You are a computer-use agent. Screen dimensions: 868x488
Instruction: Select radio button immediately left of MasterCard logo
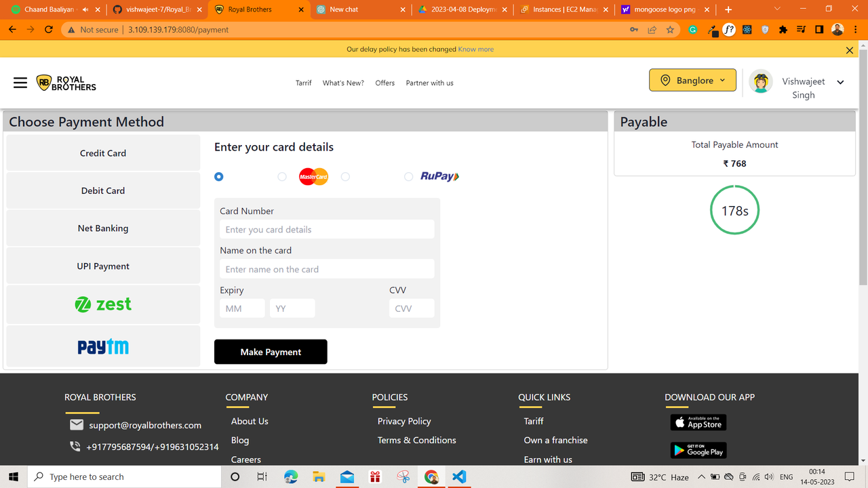(282, 176)
